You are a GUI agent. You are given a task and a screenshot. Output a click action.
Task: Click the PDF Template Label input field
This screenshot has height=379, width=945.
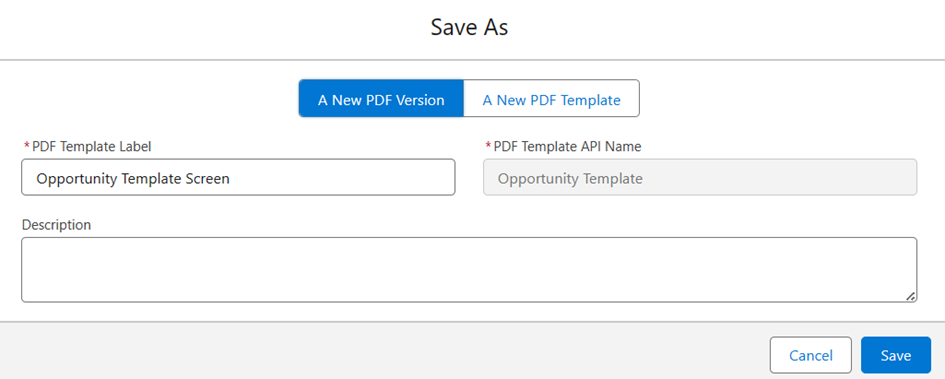point(238,177)
